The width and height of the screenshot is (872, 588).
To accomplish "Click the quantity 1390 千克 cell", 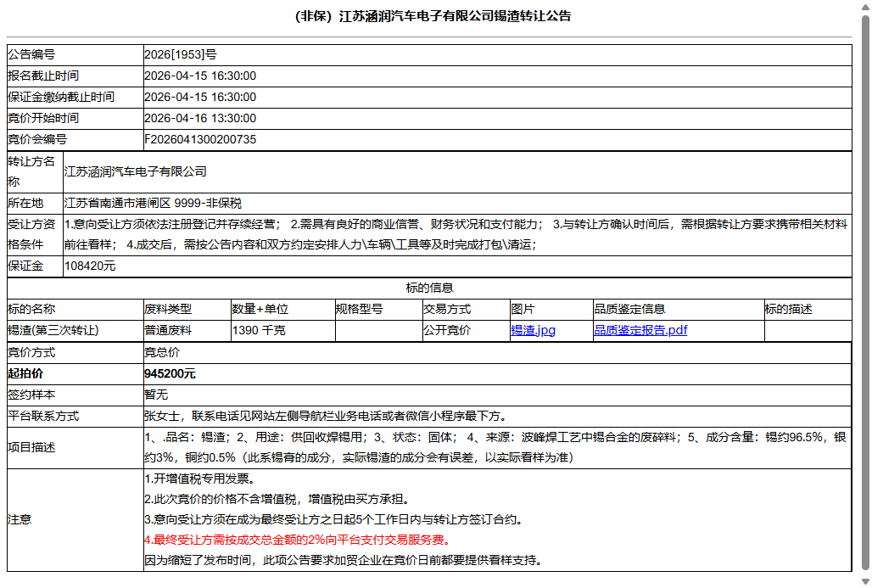I will (x=282, y=330).
